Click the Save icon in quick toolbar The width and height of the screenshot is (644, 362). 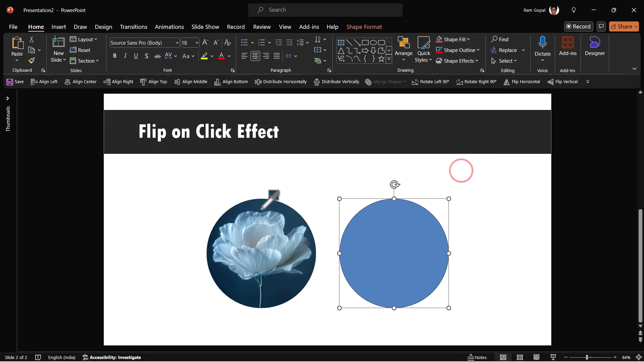pyautogui.click(x=10, y=82)
